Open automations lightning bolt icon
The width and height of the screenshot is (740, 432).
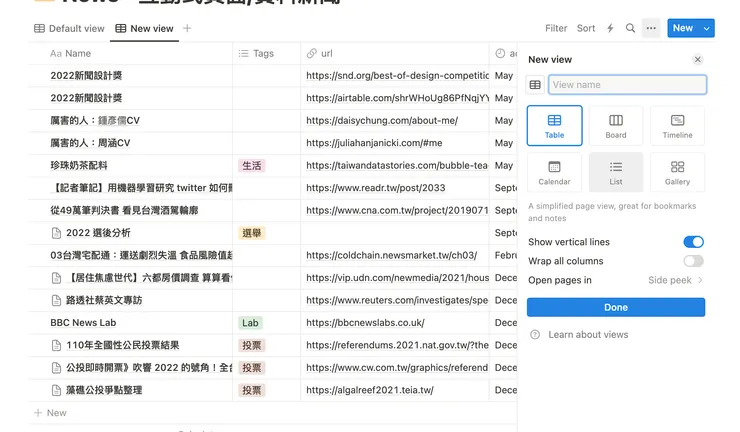[610, 28]
